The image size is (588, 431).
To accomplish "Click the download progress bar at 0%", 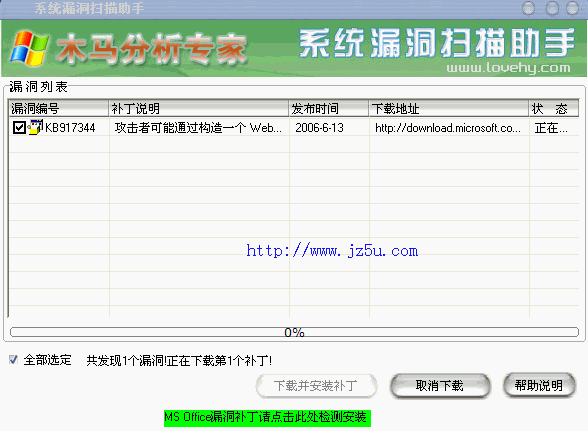I will (294, 332).
